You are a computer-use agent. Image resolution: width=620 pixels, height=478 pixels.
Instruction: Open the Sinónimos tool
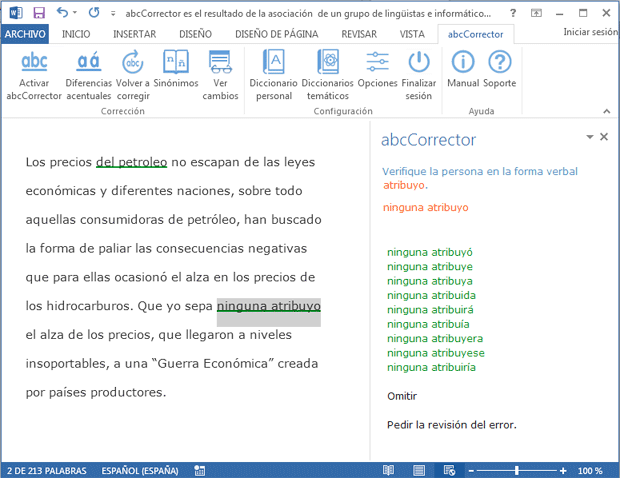point(176,62)
